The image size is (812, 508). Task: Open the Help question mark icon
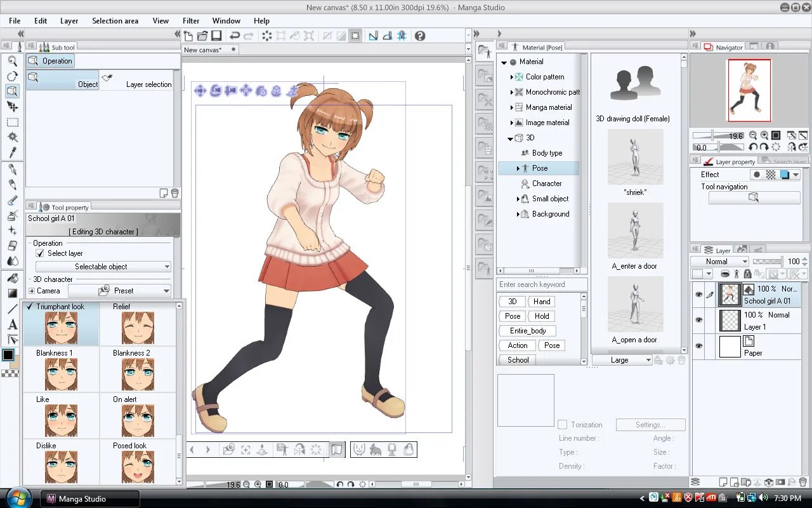click(x=419, y=36)
